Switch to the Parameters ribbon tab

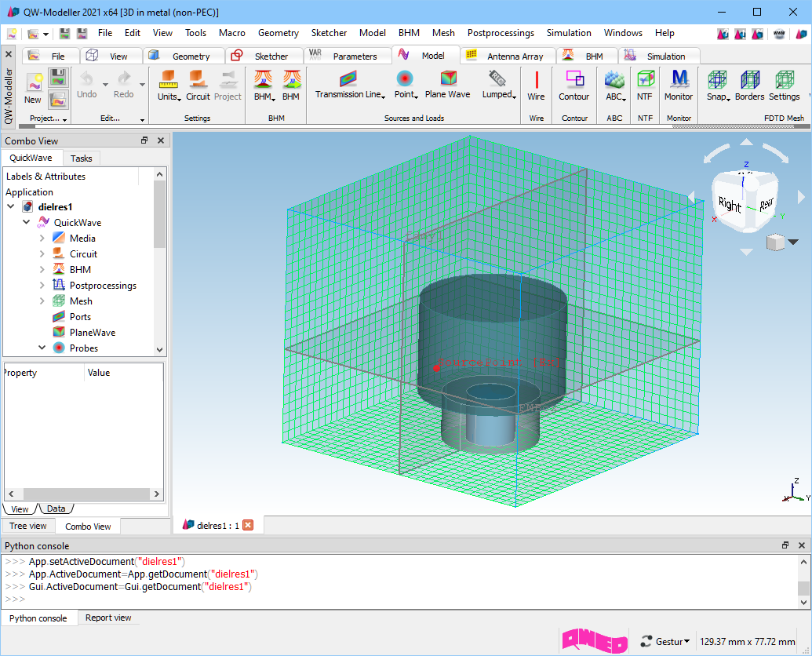[x=348, y=56]
